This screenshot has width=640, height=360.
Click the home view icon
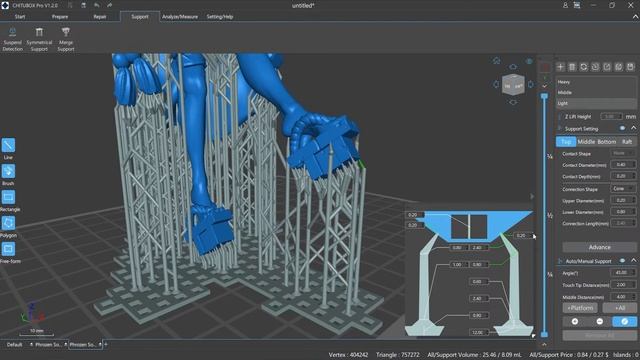pyautogui.click(x=496, y=61)
